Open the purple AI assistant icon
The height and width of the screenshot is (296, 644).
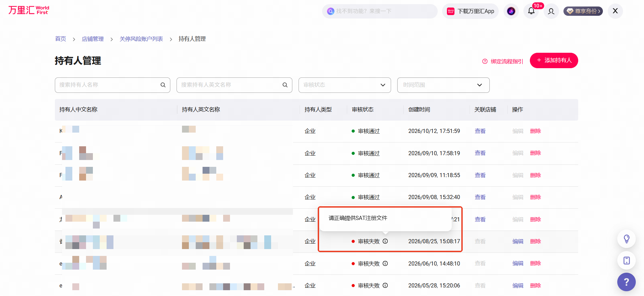pyautogui.click(x=511, y=11)
